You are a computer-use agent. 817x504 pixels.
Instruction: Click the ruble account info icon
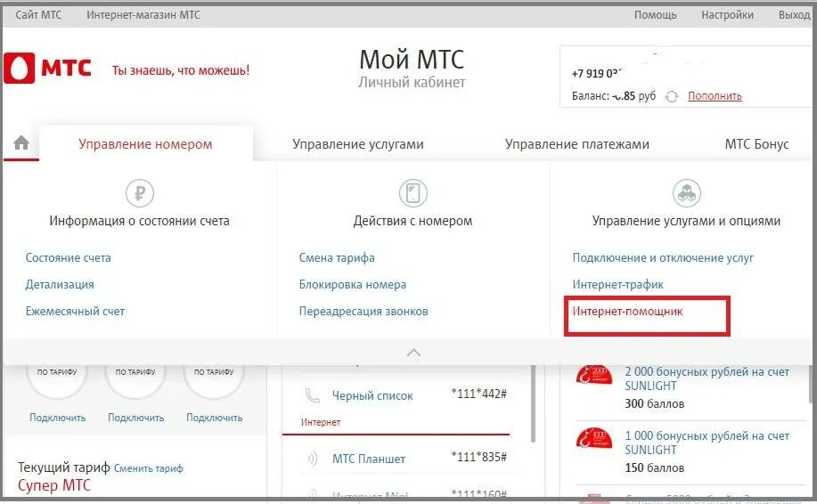pos(140,193)
